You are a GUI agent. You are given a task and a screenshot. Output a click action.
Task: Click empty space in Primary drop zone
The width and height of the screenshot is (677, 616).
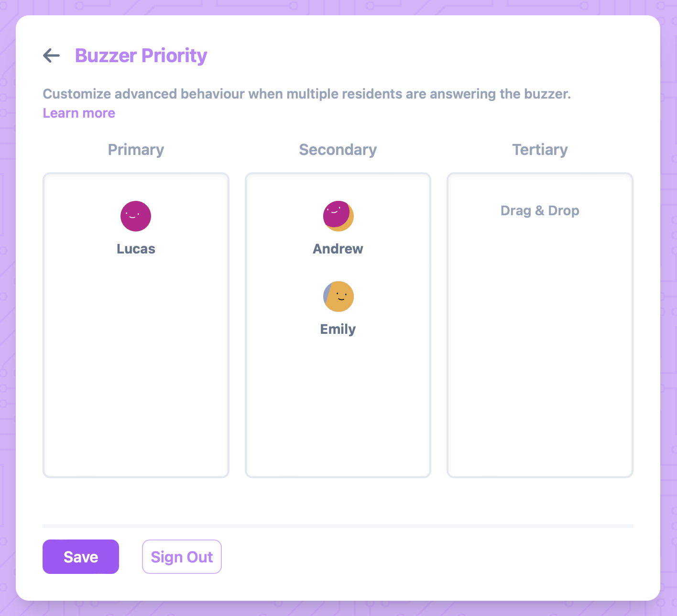click(136, 373)
